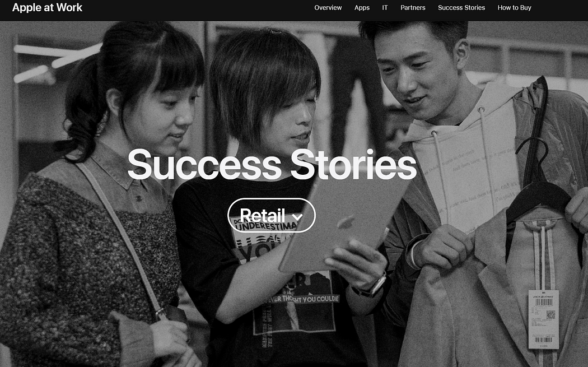Screen dimensions: 588x367
Task: Select the IT nav item
Action: [385, 7]
